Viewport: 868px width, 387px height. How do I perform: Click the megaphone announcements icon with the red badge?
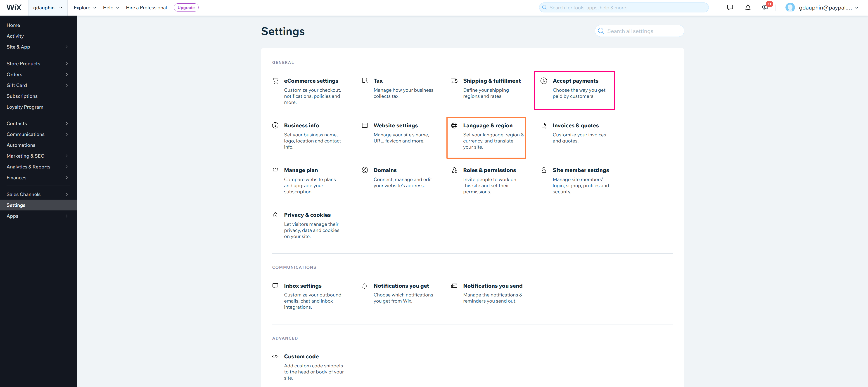[x=765, y=7]
